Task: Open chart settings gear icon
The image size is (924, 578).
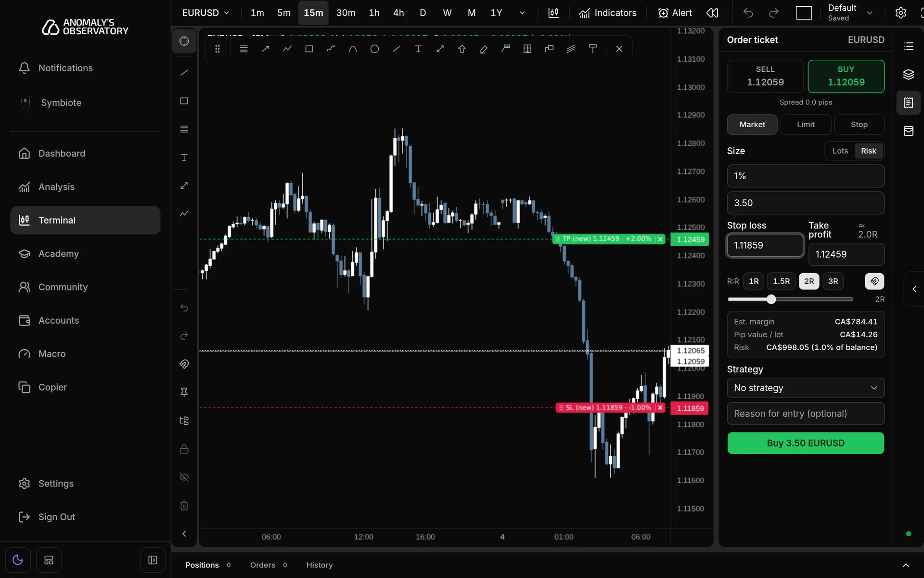Action: pyautogui.click(x=900, y=13)
